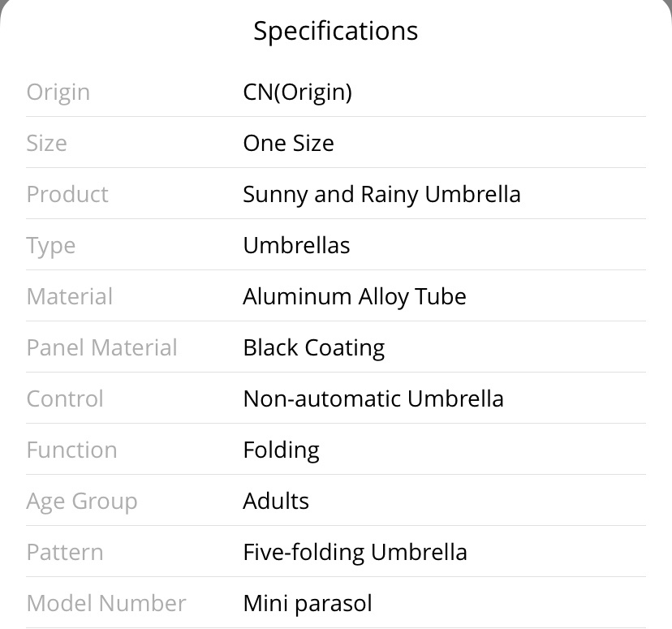Select Five-folding Umbrella value
This screenshot has width=672, height=629.
coord(355,553)
